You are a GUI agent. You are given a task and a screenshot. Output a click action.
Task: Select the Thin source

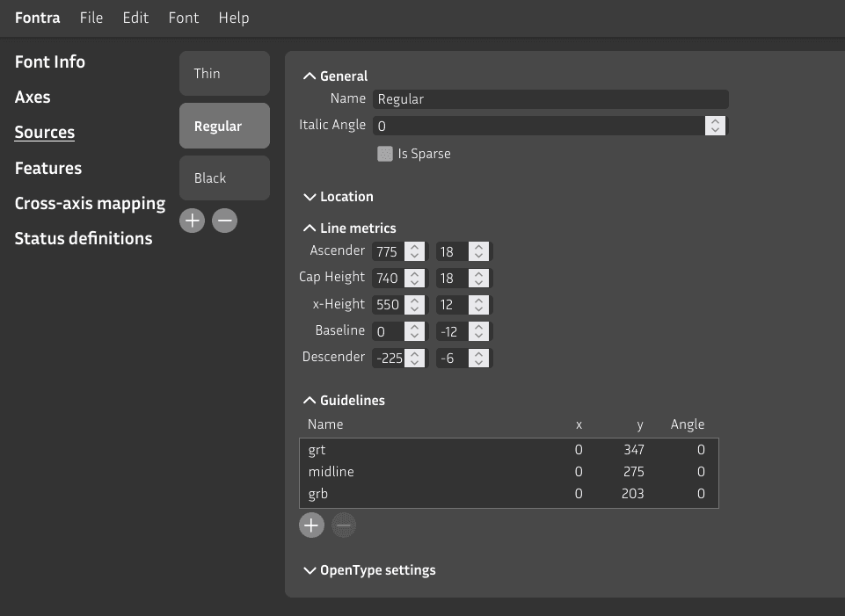[223, 73]
